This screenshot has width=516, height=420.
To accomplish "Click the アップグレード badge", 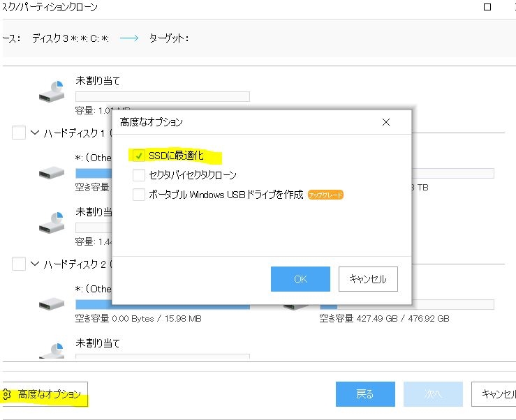I will click(325, 195).
